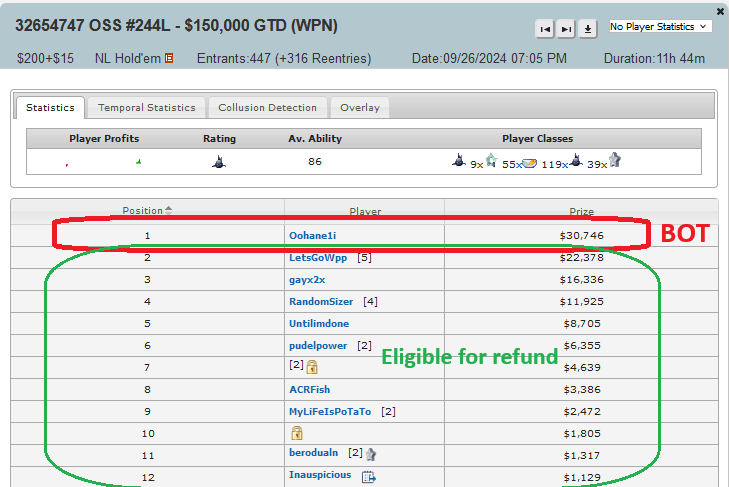Open player pudelpower's profile
This screenshot has height=487, width=729.
(x=318, y=346)
